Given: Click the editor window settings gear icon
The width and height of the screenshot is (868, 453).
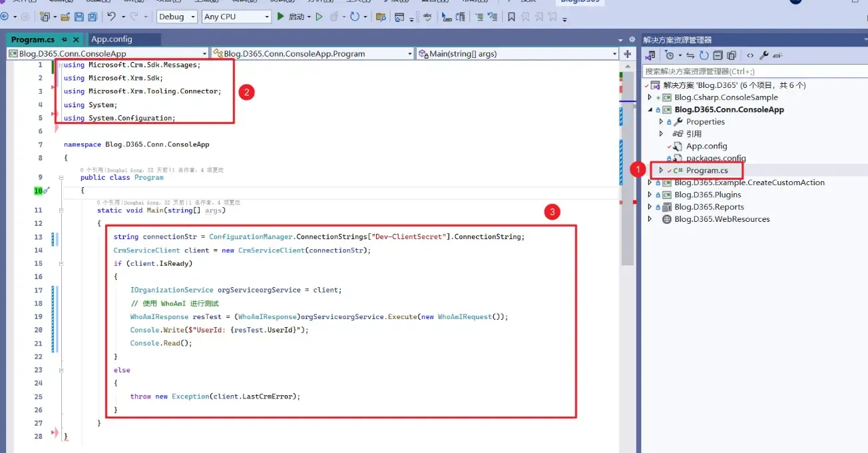Looking at the screenshot, I should tap(632, 39).
